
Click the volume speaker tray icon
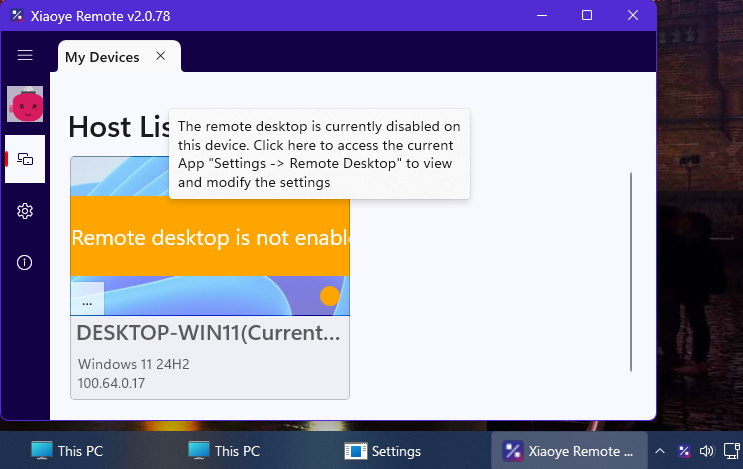[x=708, y=451]
